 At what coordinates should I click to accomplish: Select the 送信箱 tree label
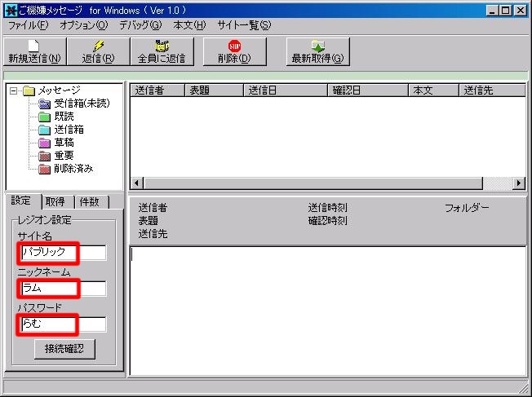[x=69, y=130]
